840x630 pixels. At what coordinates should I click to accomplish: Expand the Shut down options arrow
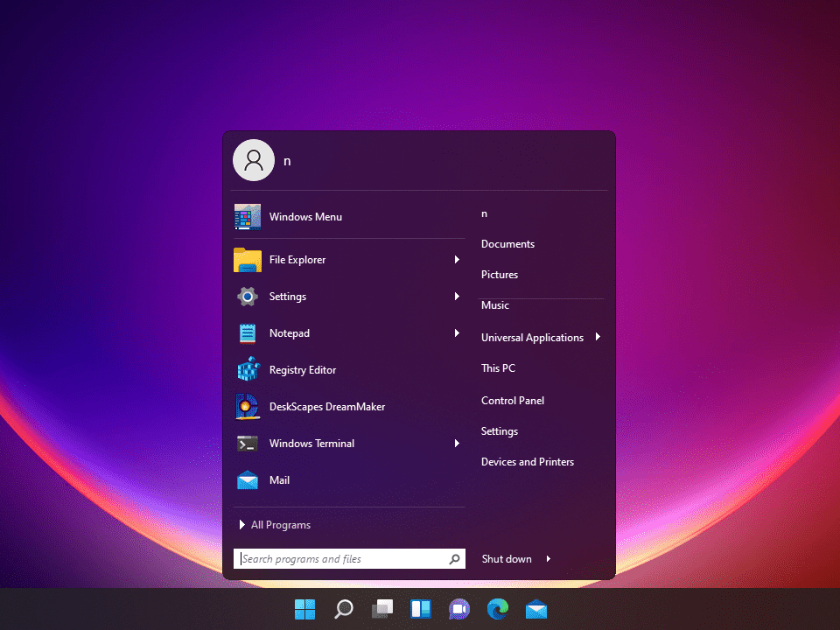point(547,558)
